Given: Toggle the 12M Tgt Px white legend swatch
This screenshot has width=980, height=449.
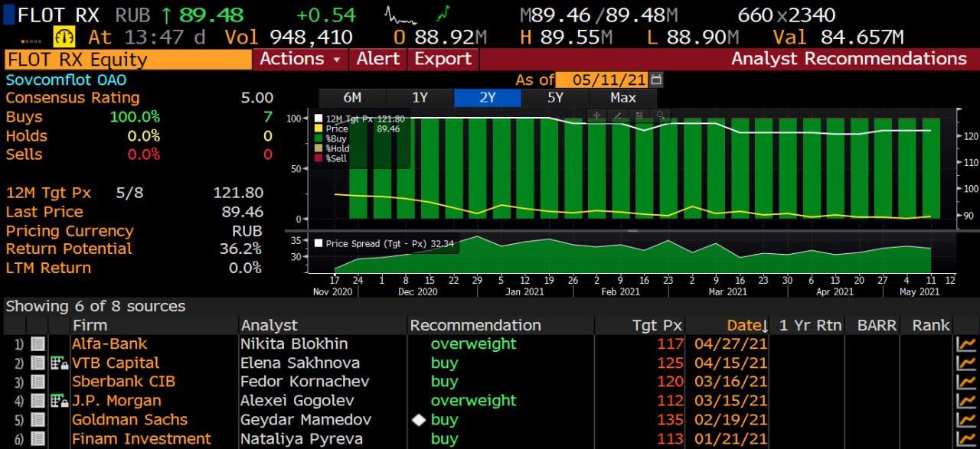Looking at the screenshot, I should pos(318,119).
